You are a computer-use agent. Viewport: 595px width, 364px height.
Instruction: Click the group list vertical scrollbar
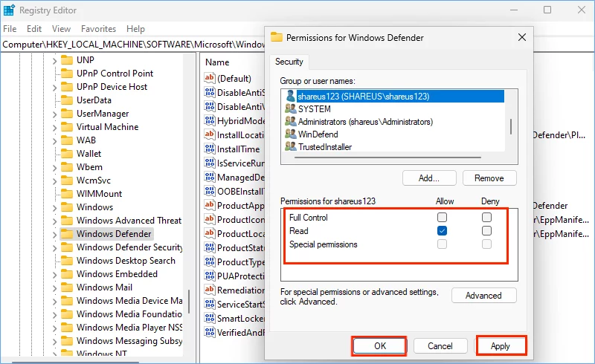(x=511, y=126)
